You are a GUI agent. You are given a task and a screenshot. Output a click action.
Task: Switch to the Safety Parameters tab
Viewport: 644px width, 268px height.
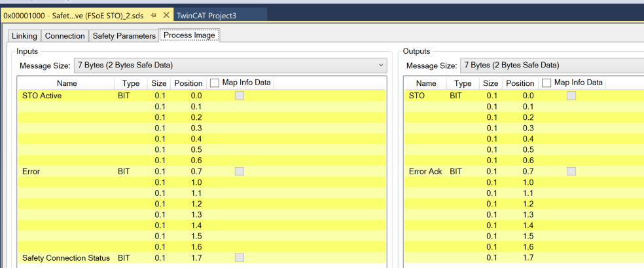(x=124, y=36)
